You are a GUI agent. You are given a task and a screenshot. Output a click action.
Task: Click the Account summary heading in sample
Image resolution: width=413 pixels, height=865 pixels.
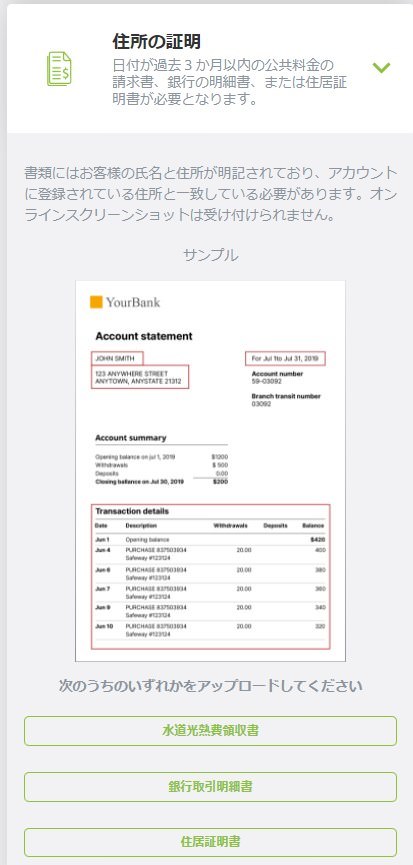coord(131,438)
